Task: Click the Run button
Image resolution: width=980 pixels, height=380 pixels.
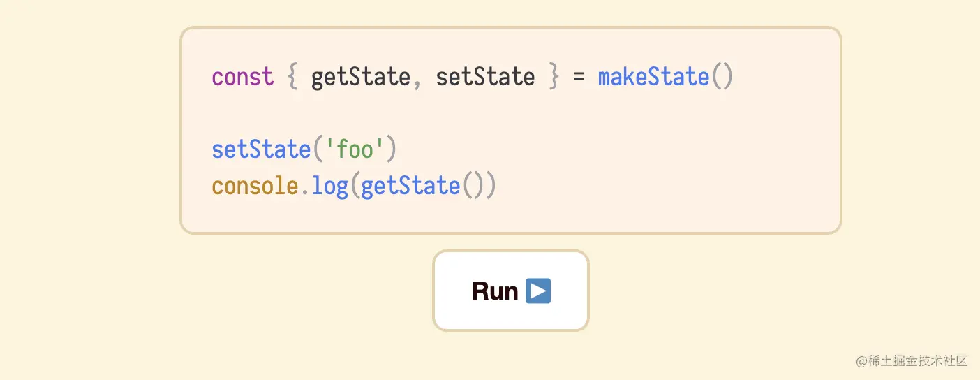Action: point(511,291)
